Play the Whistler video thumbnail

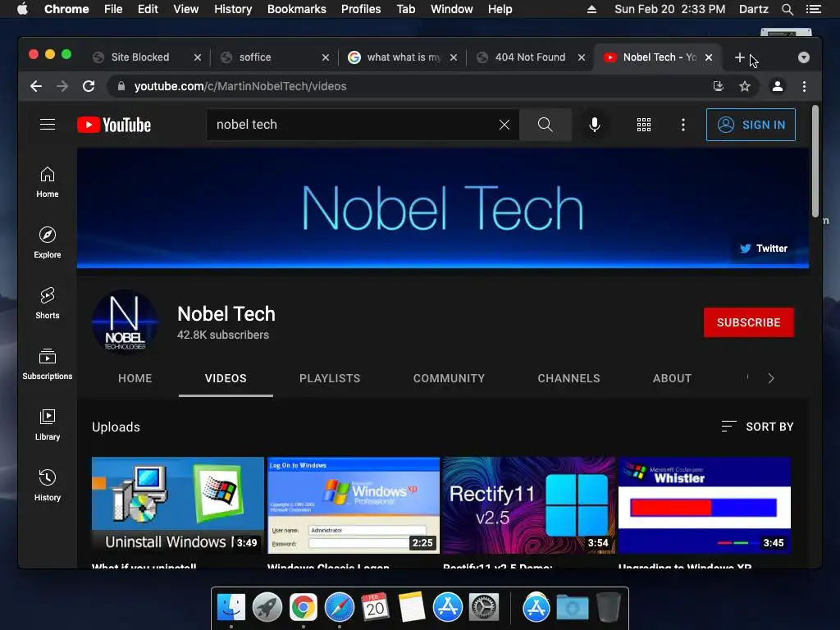[x=705, y=504]
